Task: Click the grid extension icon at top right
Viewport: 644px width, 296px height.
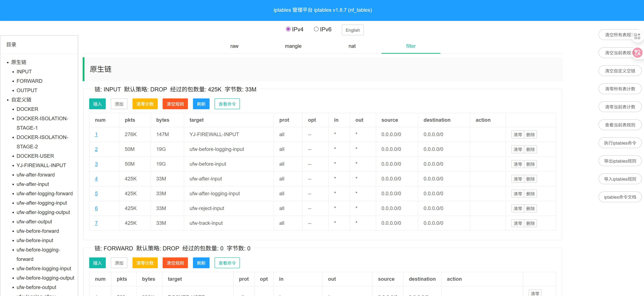Action: pyautogui.click(x=637, y=36)
